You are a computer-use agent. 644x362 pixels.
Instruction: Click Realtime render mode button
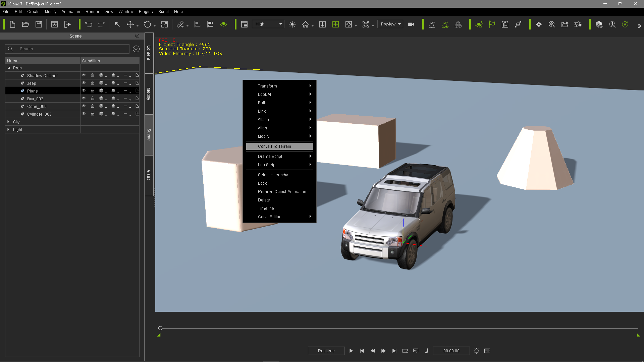click(x=326, y=351)
